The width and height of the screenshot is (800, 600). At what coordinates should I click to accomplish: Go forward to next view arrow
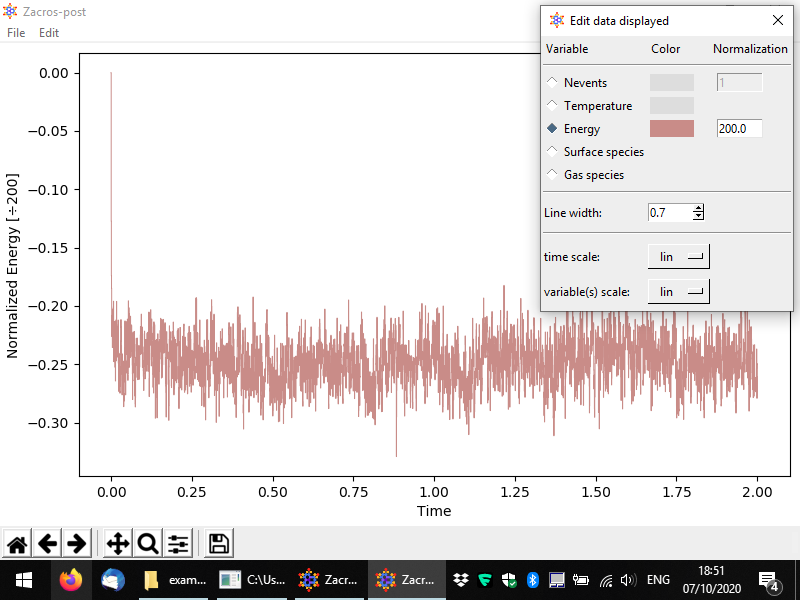point(76,544)
